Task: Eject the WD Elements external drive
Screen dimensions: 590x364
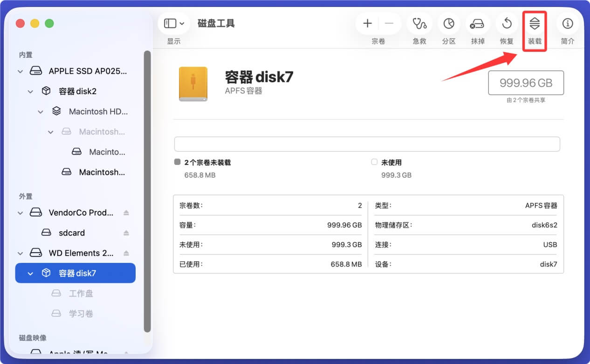Action: click(x=126, y=253)
